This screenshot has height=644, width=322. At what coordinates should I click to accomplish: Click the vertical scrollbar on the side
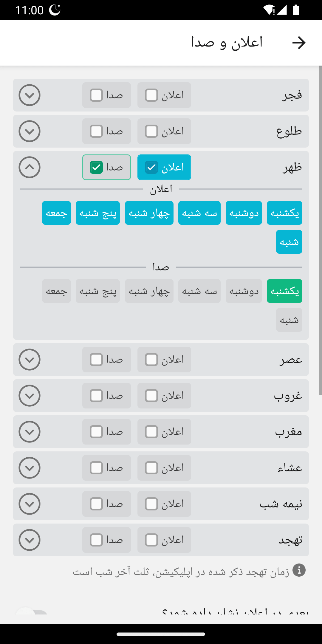[320, 230]
